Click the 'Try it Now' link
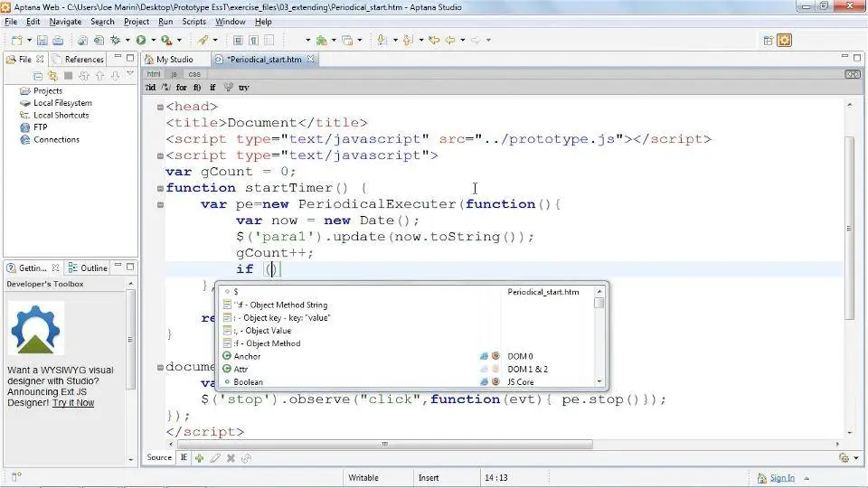This screenshot has width=868, height=488. [73, 403]
